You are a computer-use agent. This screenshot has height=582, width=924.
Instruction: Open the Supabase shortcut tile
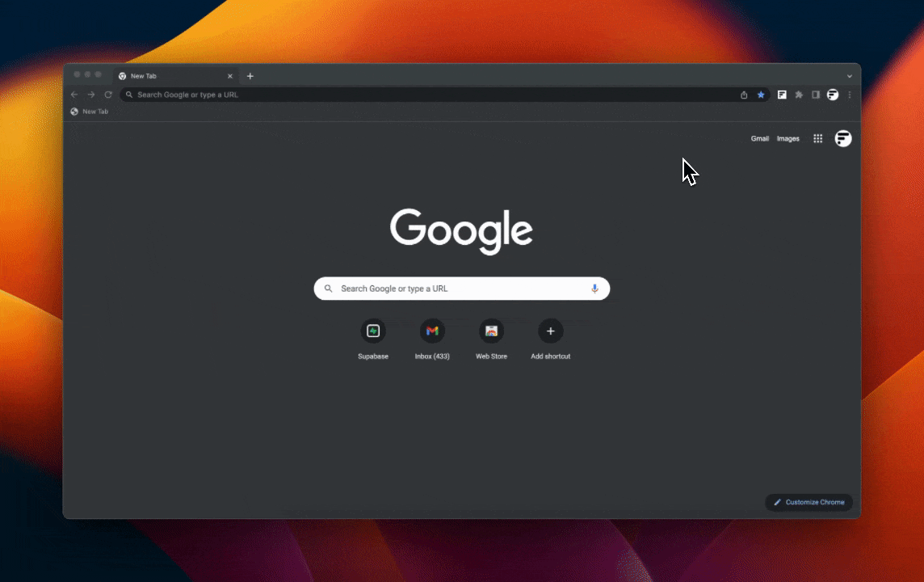pyautogui.click(x=373, y=331)
